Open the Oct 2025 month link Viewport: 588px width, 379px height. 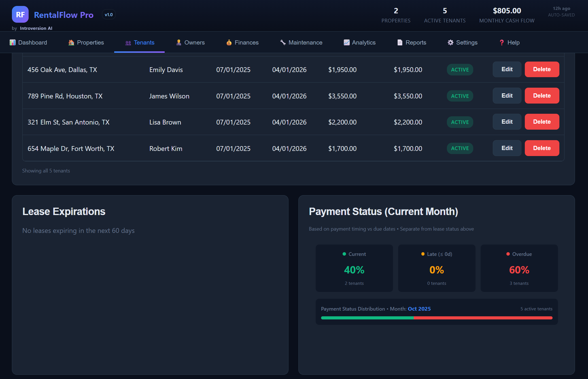419,309
